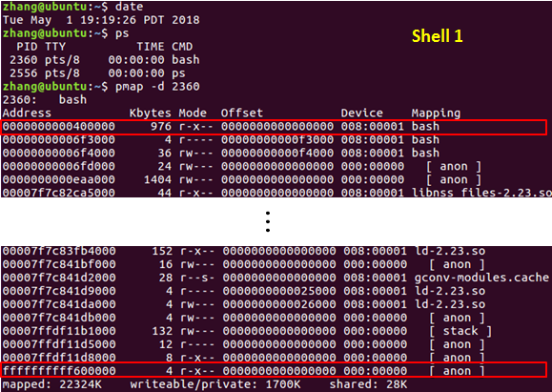Click the ps command text
The height and width of the screenshot is (392, 552).
coord(122,34)
